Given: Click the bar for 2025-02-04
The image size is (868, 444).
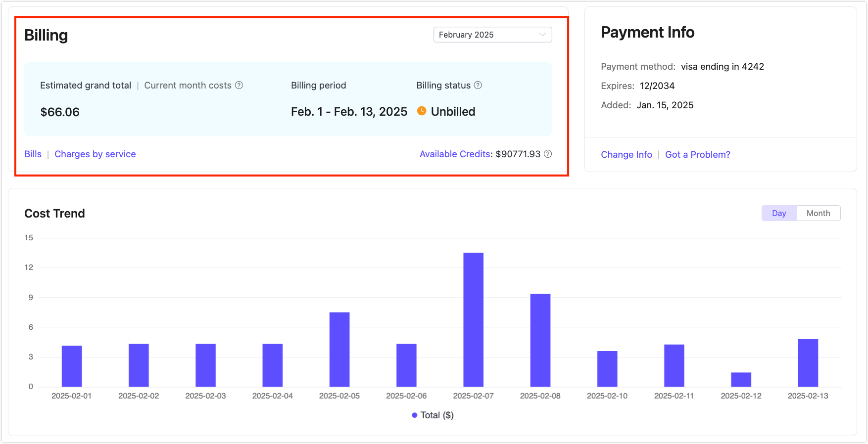Looking at the screenshot, I should pos(273,365).
